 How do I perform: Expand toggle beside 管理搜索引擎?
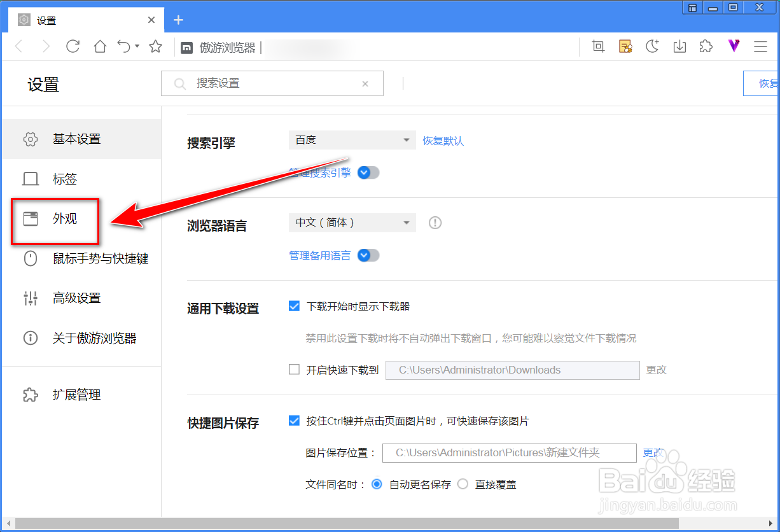(368, 172)
